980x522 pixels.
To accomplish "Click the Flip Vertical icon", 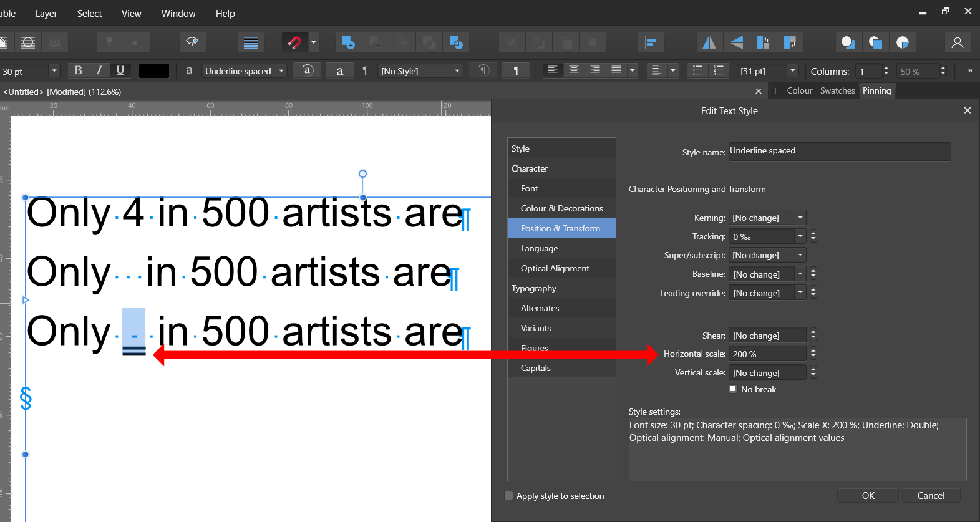I will tap(737, 42).
